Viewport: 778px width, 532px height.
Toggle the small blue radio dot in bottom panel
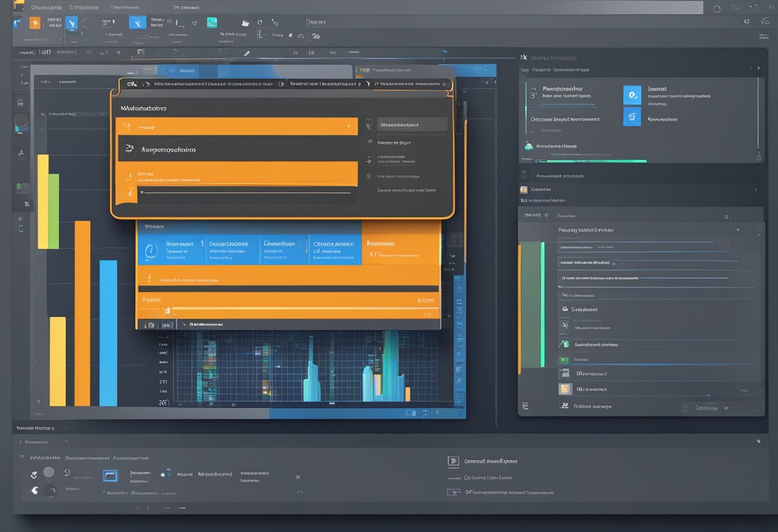click(x=166, y=473)
